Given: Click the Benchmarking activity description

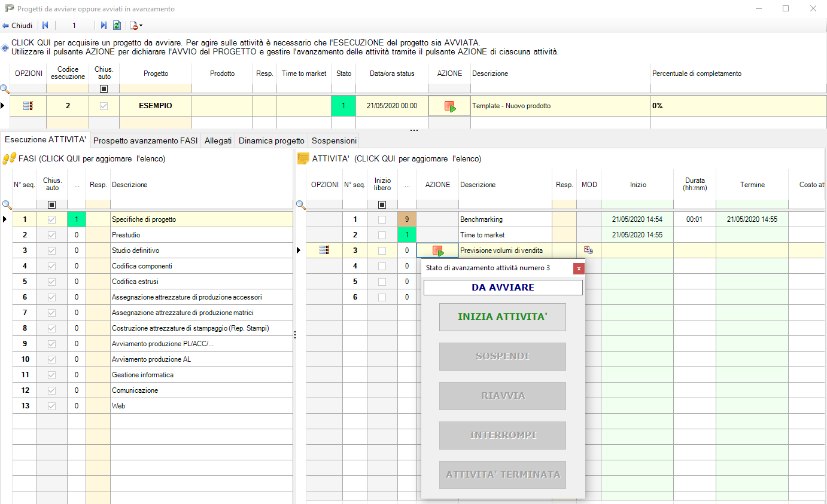Looking at the screenshot, I should pyautogui.click(x=505, y=219).
